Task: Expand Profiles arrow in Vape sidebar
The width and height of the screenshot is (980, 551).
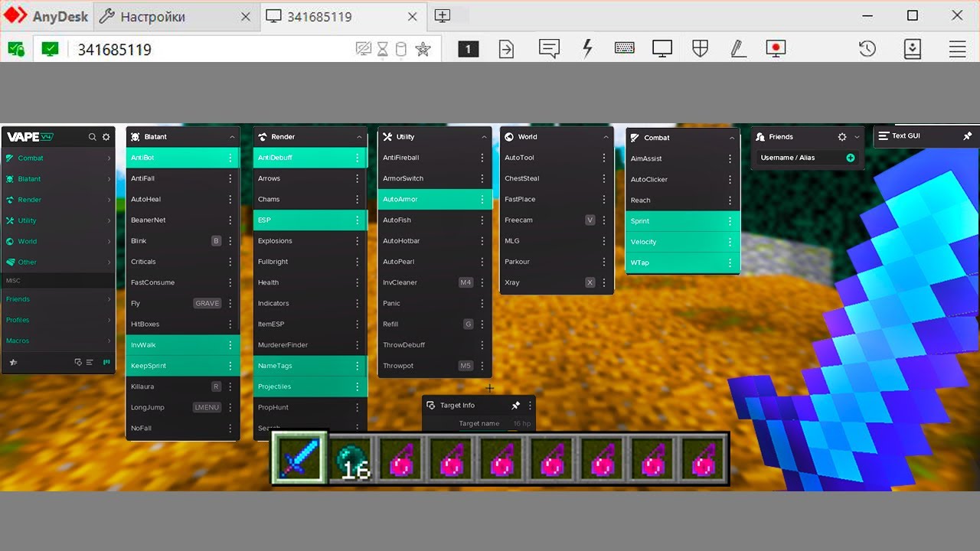Action: (x=109, y=320)
